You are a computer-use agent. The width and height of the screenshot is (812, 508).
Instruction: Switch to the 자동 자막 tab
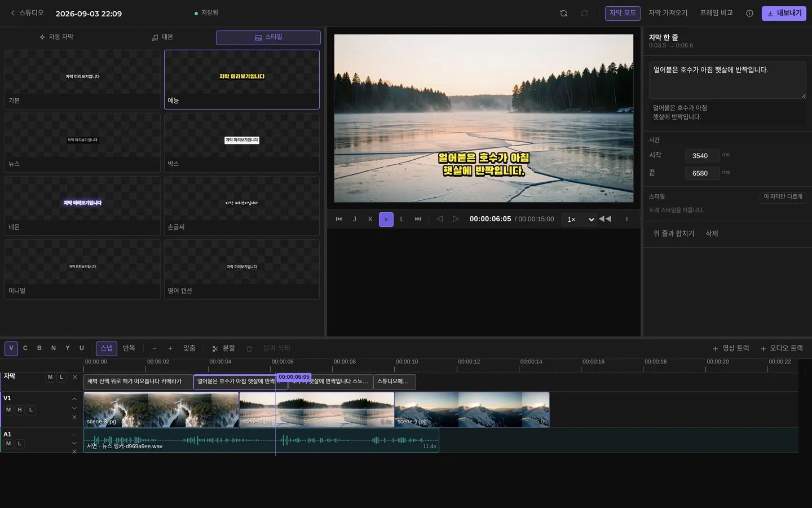pyautogui.click(x=56, y=37)
